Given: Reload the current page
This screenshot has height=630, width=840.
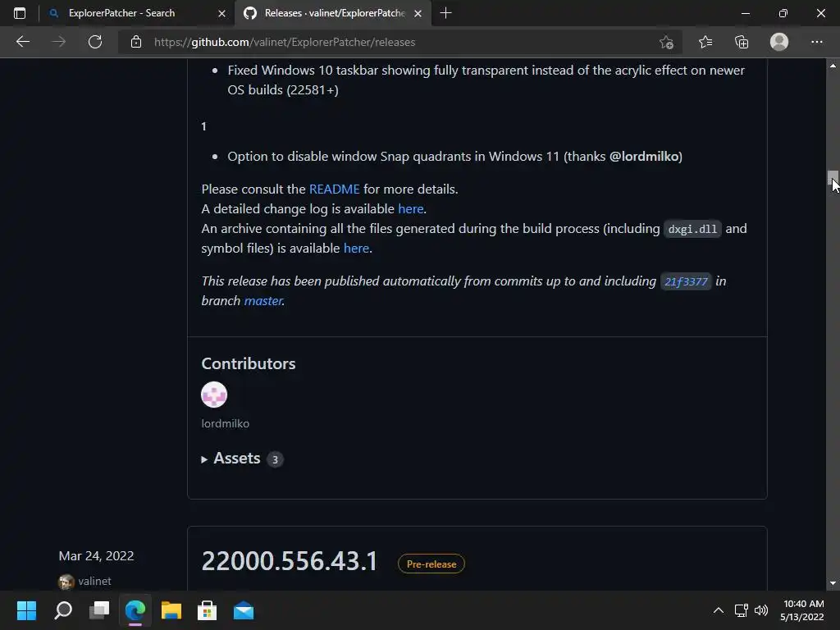Looking at the screenshot, I should (x=95, y=42).
